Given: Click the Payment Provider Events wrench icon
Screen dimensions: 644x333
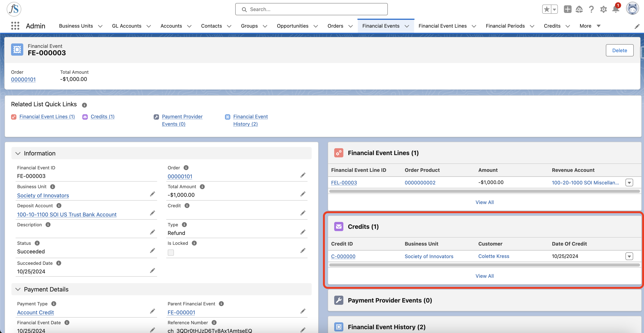Looking at the screenshot, I should click(x=339, y=300).
